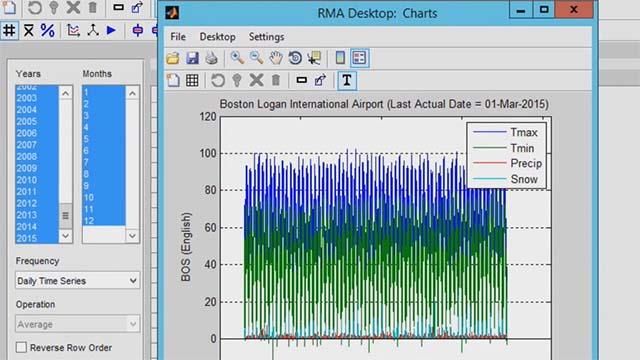Click Months list scroll up arrow
The height and width of the screenshot is (360, 640).
pos(132,93)
